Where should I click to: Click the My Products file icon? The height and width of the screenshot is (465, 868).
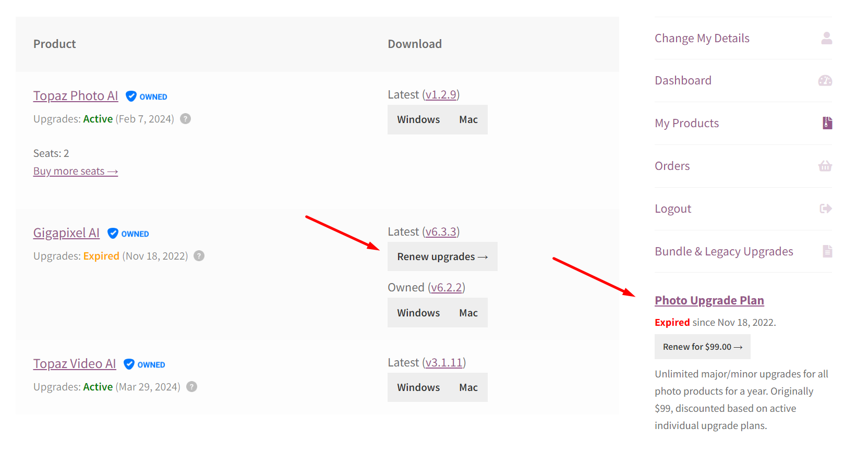pos(827,123)
